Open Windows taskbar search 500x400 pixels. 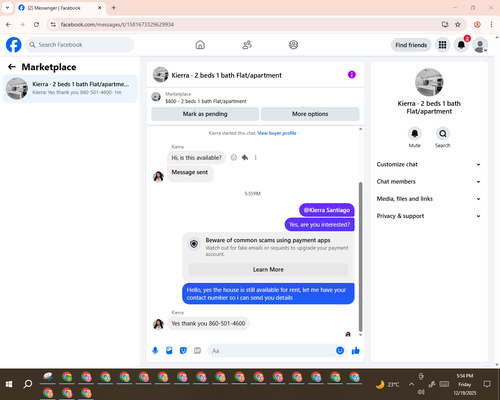click(28, 384)
